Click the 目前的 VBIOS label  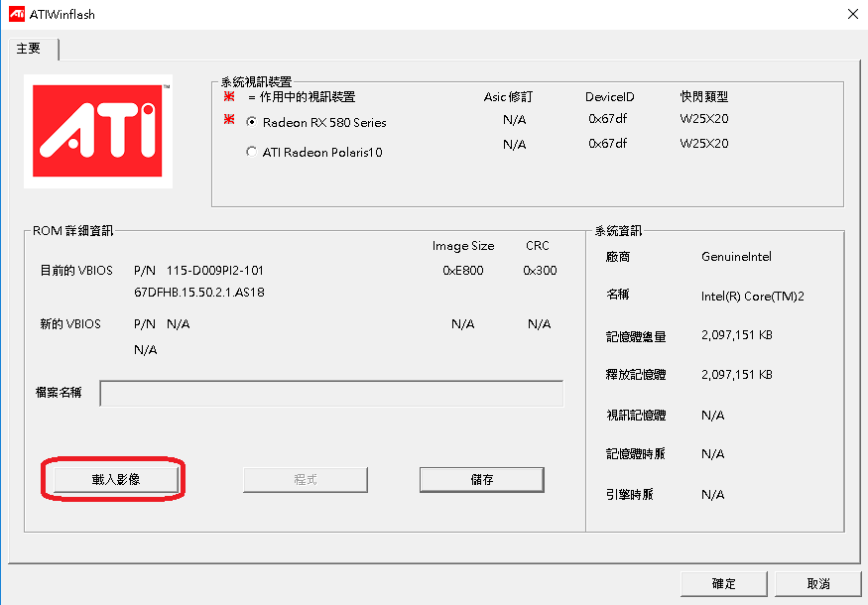pyautogui.click(x=76, y=271)
